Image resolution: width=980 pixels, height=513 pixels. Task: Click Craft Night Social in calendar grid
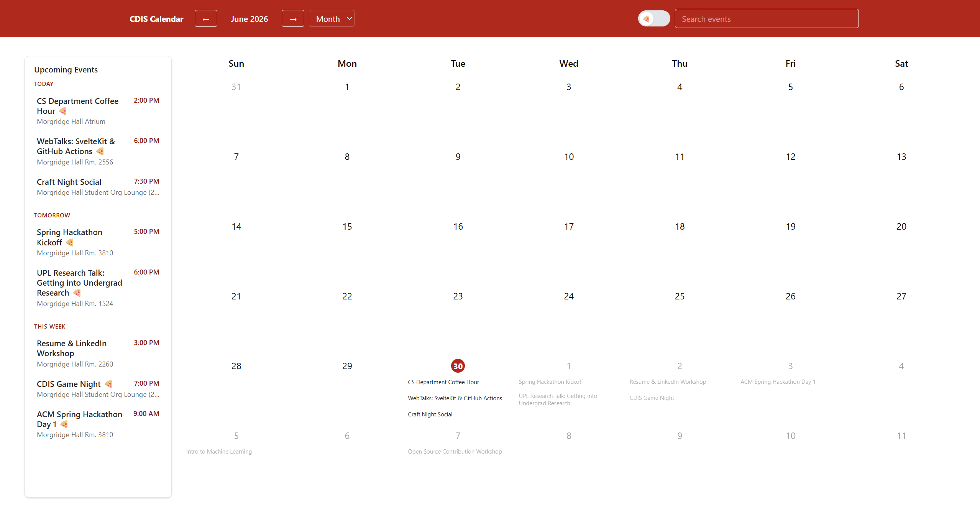click(x=430, y=414)
